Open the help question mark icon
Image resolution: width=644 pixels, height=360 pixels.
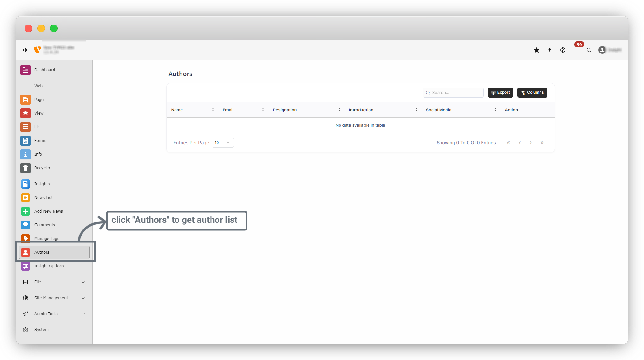[x=563, y=50]
